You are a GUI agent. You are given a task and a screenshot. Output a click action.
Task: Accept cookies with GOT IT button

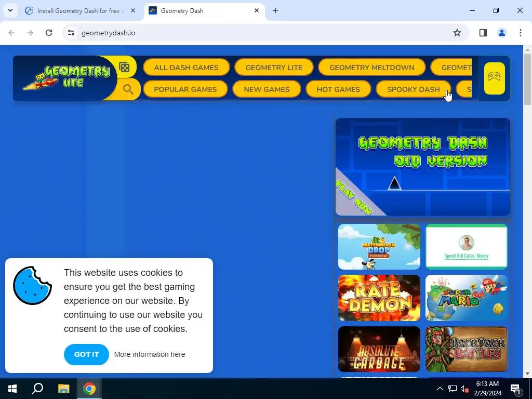(x=87, y=354)
